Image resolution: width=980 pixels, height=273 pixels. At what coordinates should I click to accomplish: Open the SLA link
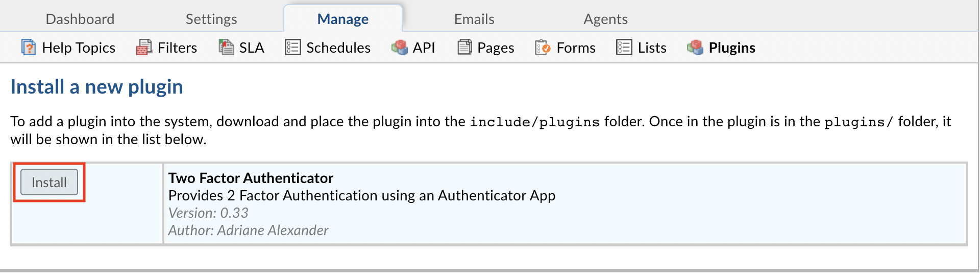(252, 48)
